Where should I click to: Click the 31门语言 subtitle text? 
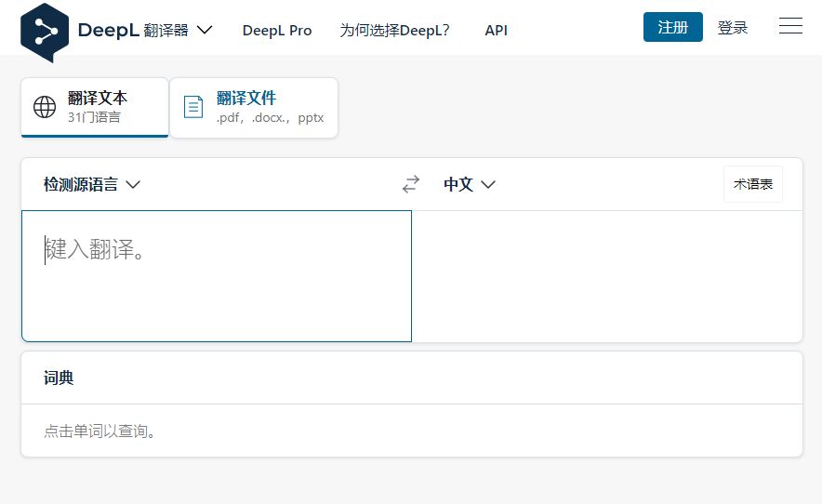[94, 117]
